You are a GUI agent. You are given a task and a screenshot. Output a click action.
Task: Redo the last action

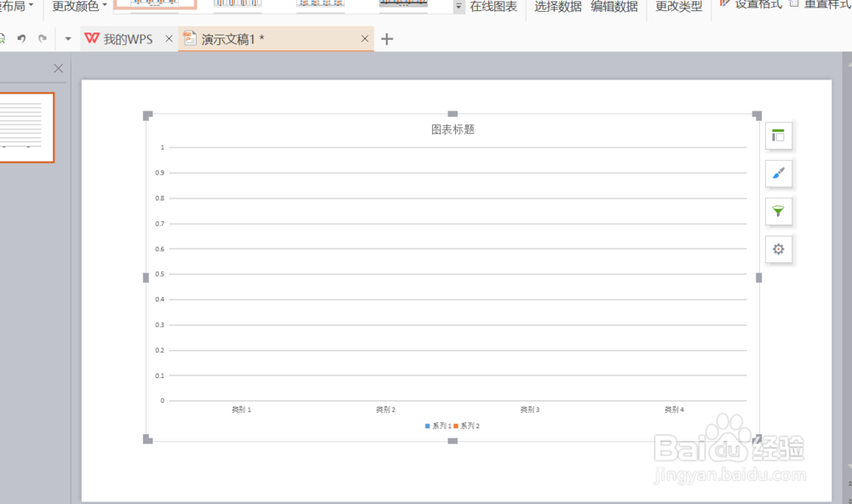click(x=43, y=38)
